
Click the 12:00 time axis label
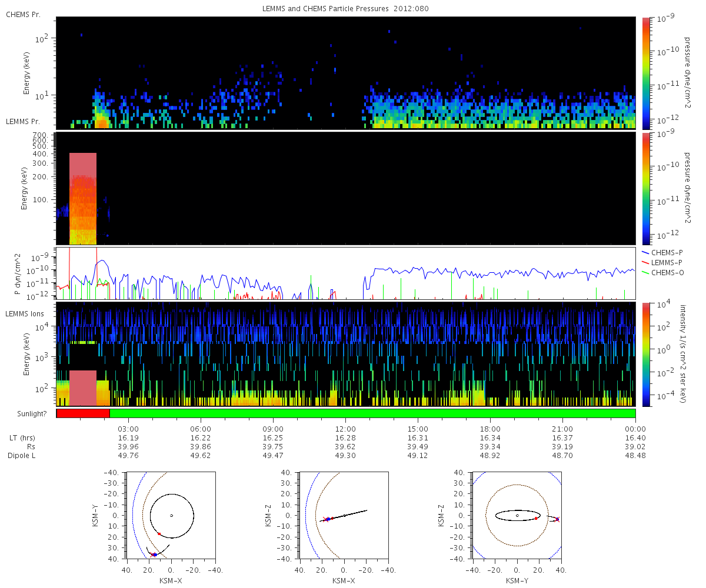click(x=345, y=429)
